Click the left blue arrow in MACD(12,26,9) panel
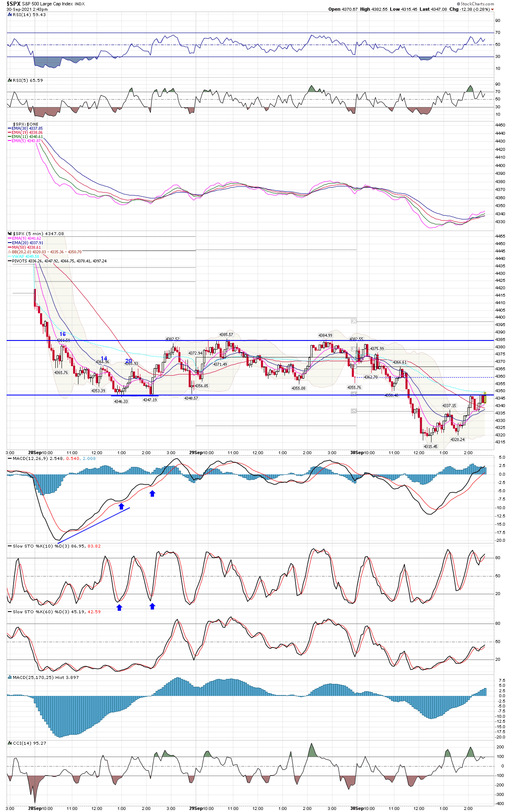The height and width of the screenshot is (812, 512). [x=121, y=506]
